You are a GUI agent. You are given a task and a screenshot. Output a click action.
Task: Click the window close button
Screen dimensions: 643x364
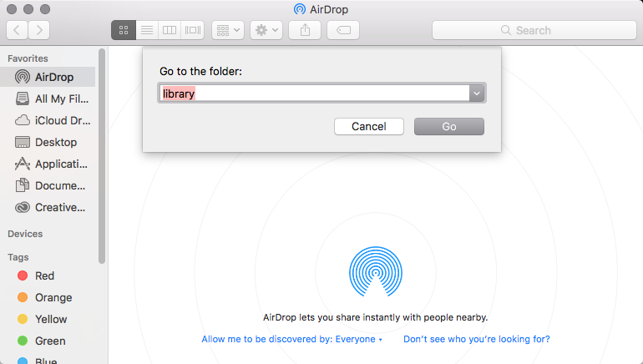pos(12,9)
